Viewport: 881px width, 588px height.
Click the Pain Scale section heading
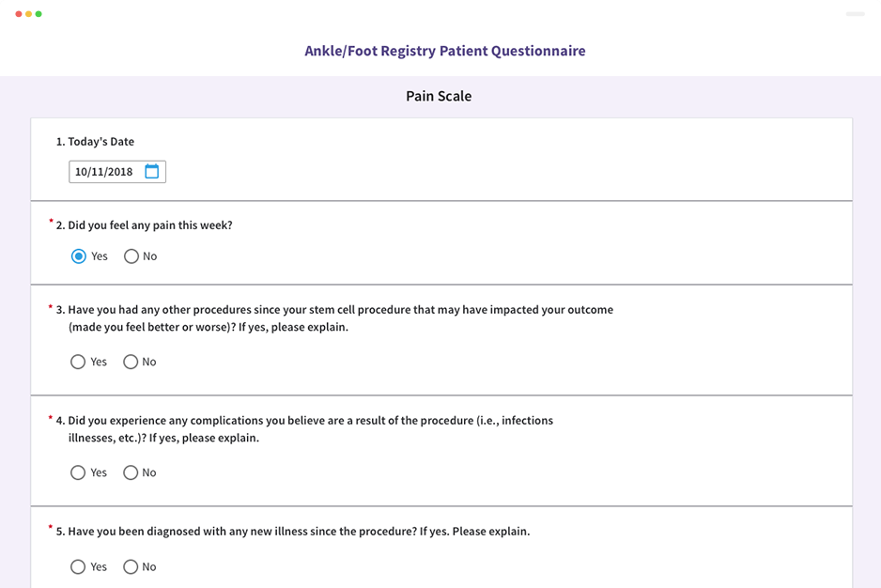click(439, 96)
